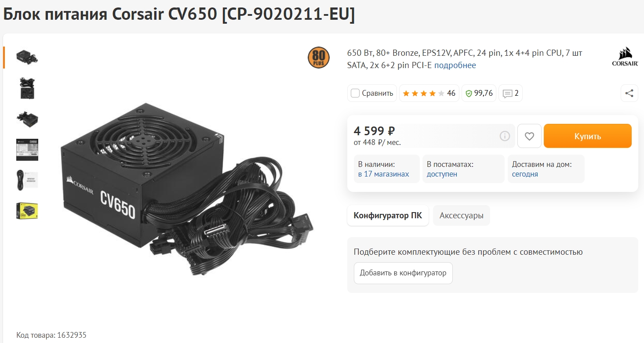Click Добавить в конфигуратор button

click(403, 273)
